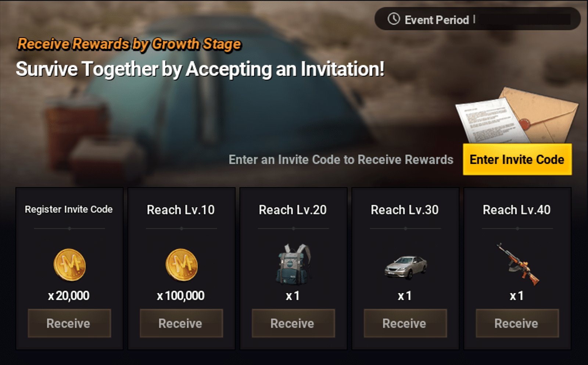Viewport: 588px width, 365px height.
Task: Click the 20,000 gold coin icon
Action: tap(69, 265)
